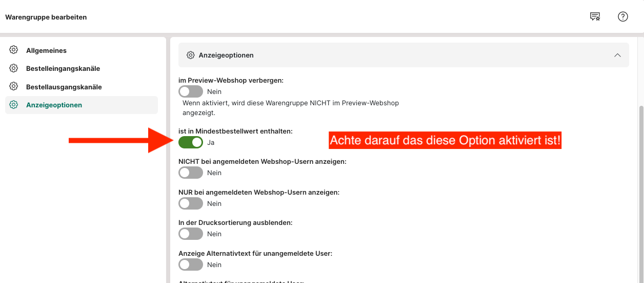Disable 'ist in Mindestbestellwert enthalten' toggle
This screenshot has width=644, height=283.
pyautogui.click(x=191, y=142)
